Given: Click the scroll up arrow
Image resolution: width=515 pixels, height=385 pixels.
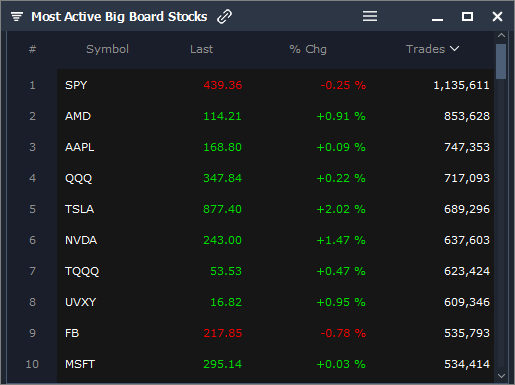Looking at the screenshot, I should coord(501,35).
